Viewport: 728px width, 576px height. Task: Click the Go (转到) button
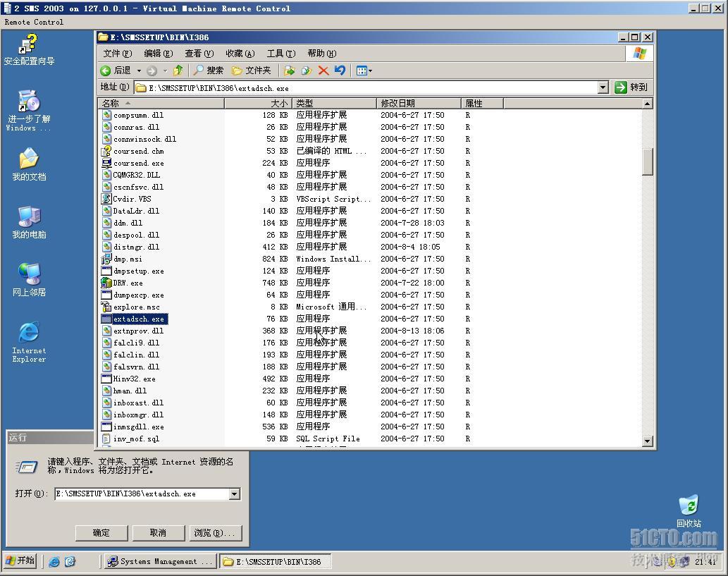[631, 87]
